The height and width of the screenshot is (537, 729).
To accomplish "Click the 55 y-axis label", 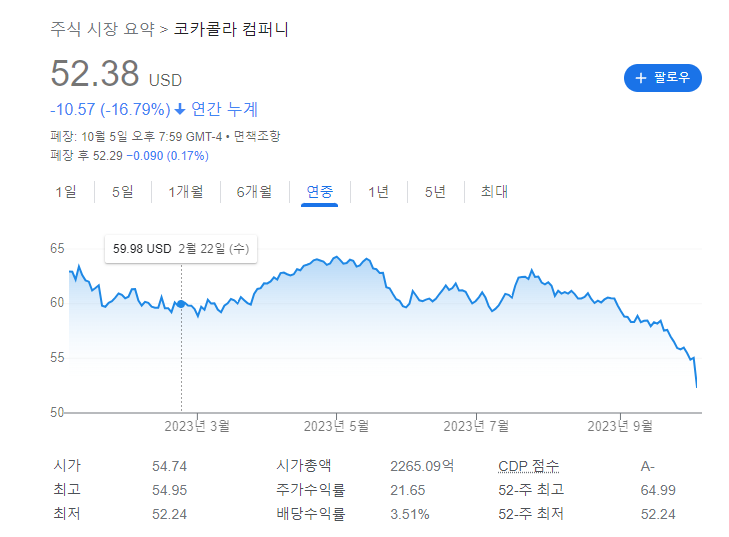I will [57, 358].
